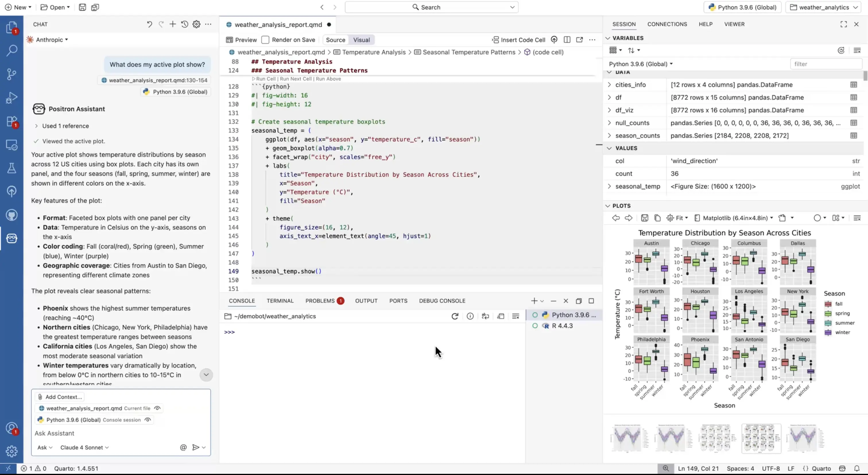Switch to the CONNECTIONS tab
The height and width of the screenshot is (475, 868).
tap(667, 24)
